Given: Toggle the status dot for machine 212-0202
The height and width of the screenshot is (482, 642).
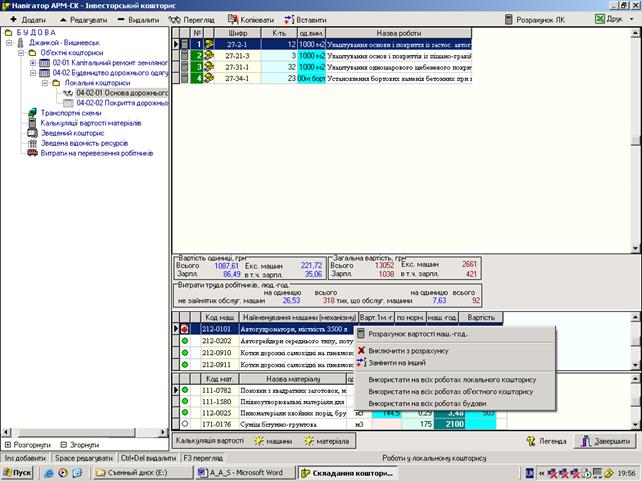Looking at the screenshot, I should click(184, 340).
